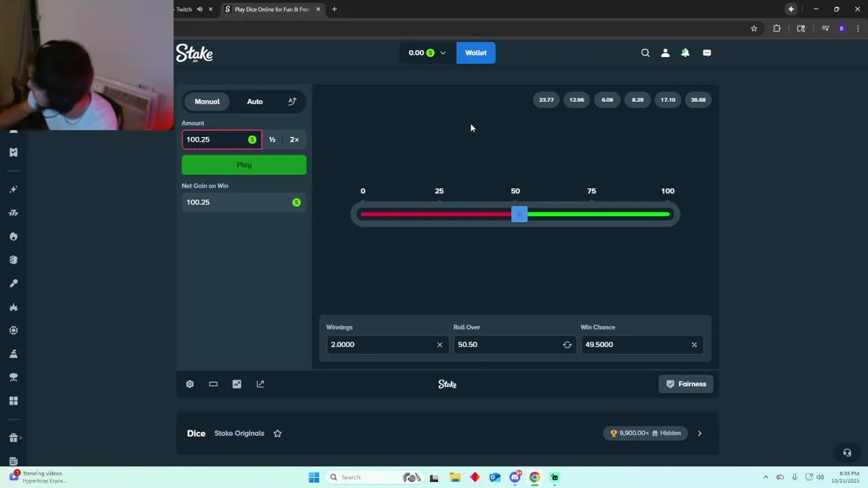Halve the bet amount with ½
This screenshot has width=868, height=488.
pos(272,140)
